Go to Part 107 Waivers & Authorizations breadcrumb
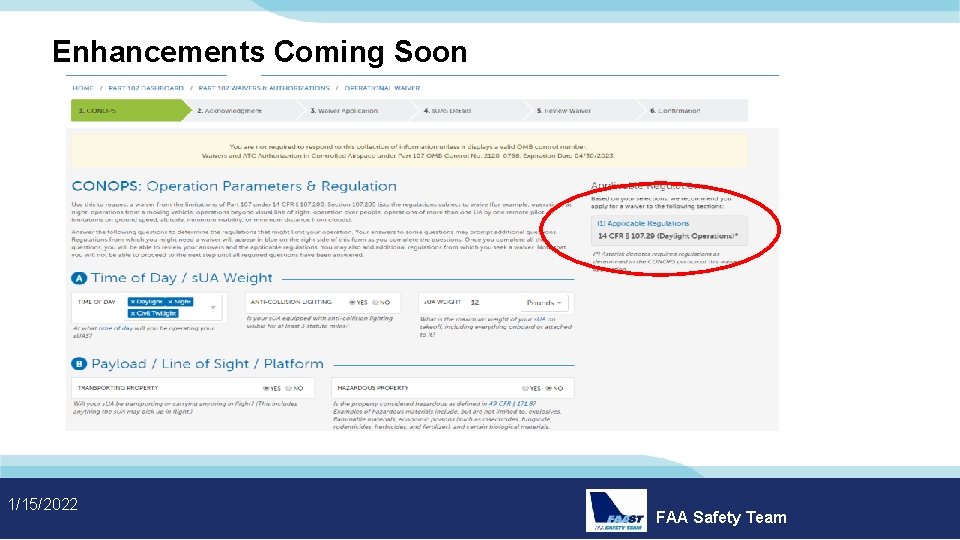This screenshot has width=960, height=540. 264,88
